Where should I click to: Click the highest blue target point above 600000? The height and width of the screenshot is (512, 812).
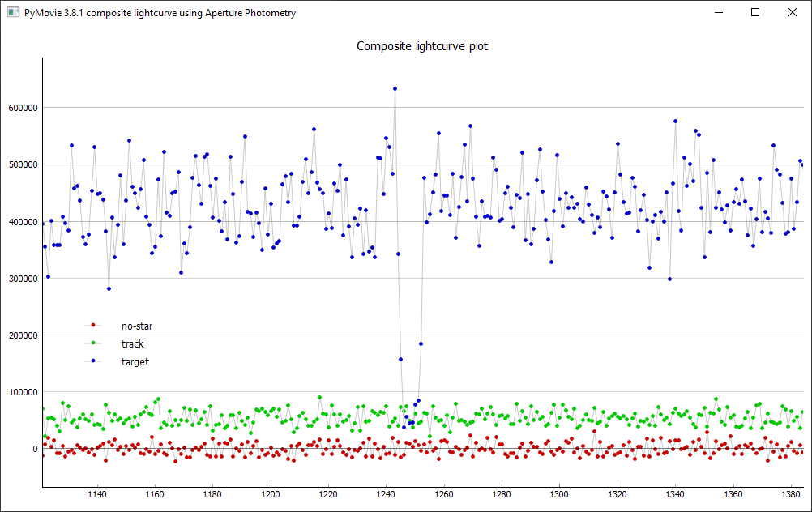tap(395, 89)
